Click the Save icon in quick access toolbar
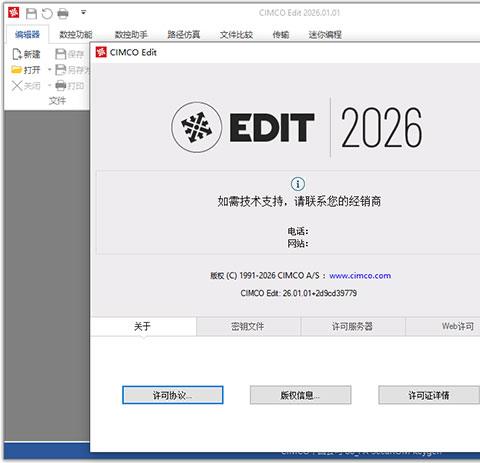 pyautogui.click(x=31, y=13)
